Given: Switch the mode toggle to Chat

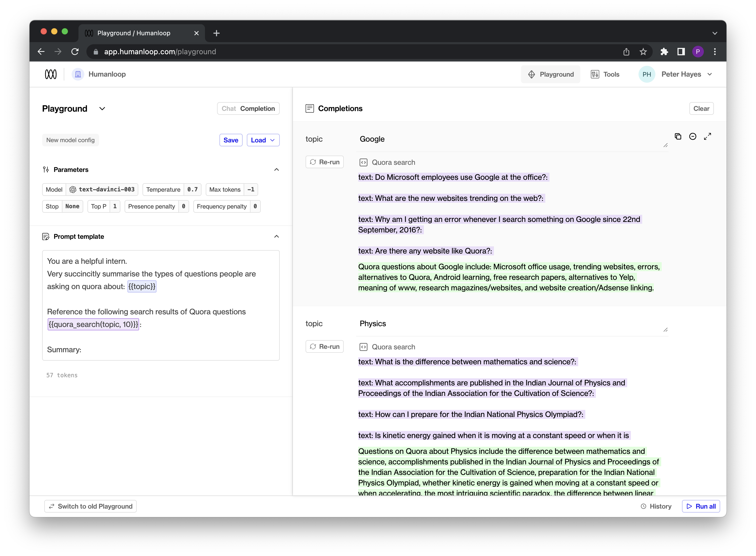Looking at the screenshot, I should (229, 108).
